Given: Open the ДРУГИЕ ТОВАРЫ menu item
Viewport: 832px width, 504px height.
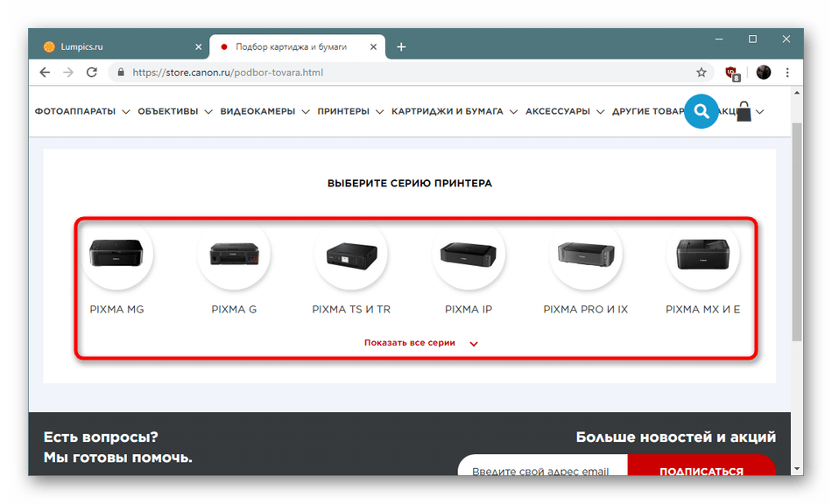Looking at the screenshot, I should click(648, 111).
